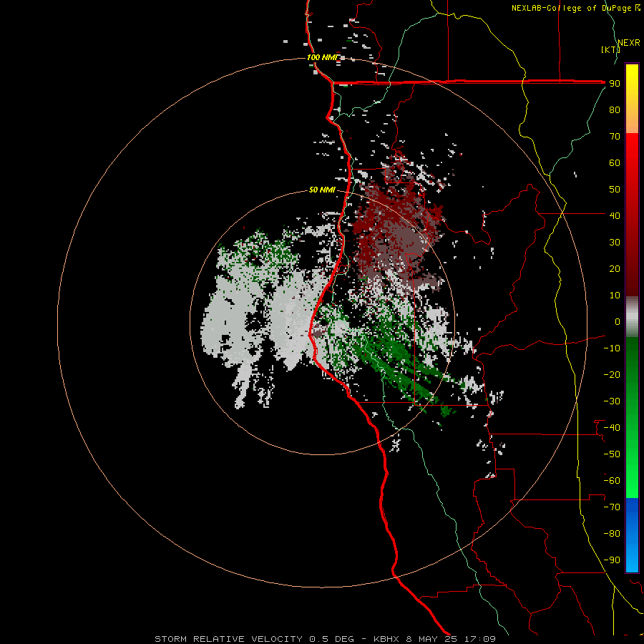Screen dimensions: 644x644
Task: Select the 80 value on velocity scale
Action: (x=615, y=110)
